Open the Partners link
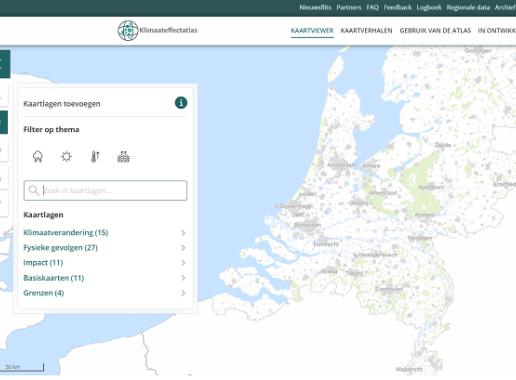Image resolution: width=516 pixels, height=380 pixels. pyautogui.click(x=349, y=7)
